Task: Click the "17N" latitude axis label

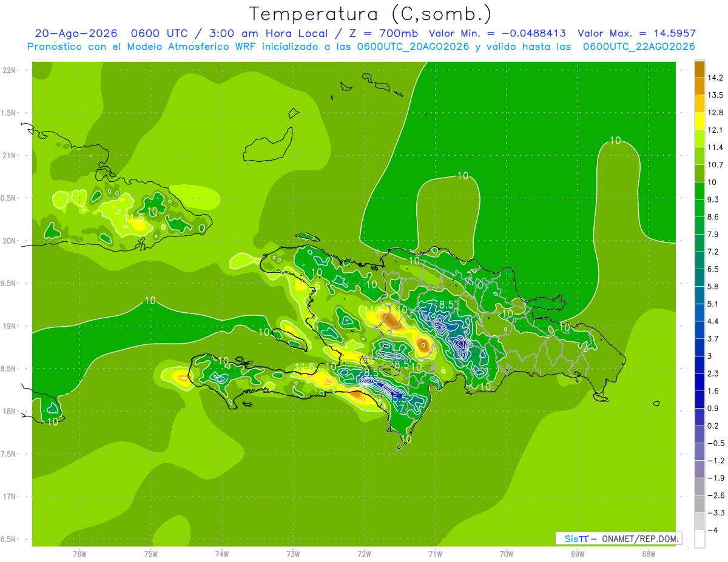Action: tap(8, 497)
